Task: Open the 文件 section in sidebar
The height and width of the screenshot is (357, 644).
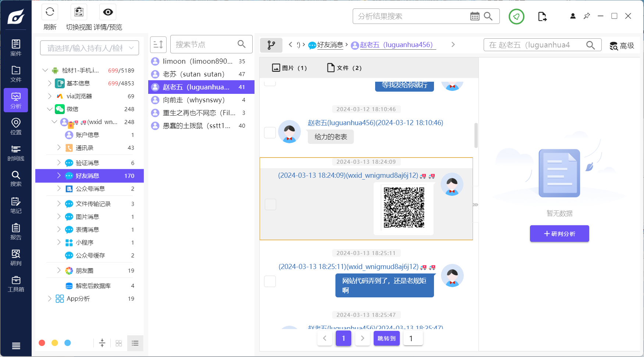Action: point(16,74)
